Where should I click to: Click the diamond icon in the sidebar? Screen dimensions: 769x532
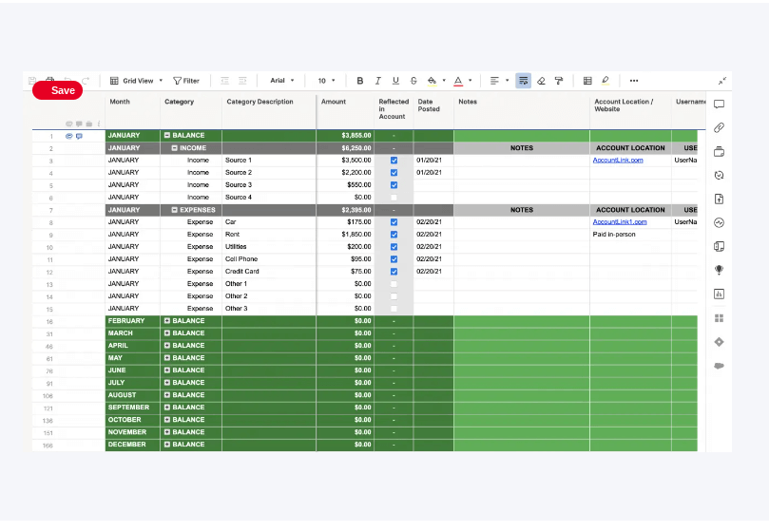[x=719, y=342]
